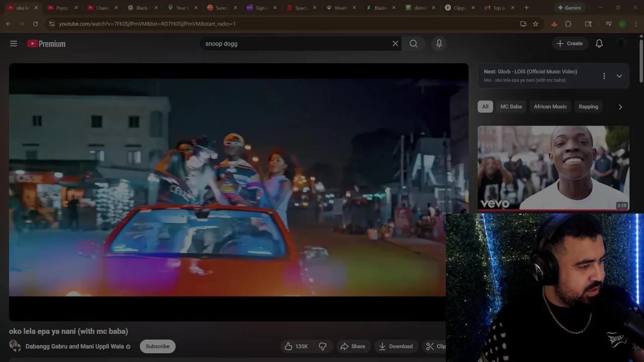Close the Cham tab
This screenshot has height=362, width=644.
116,8
